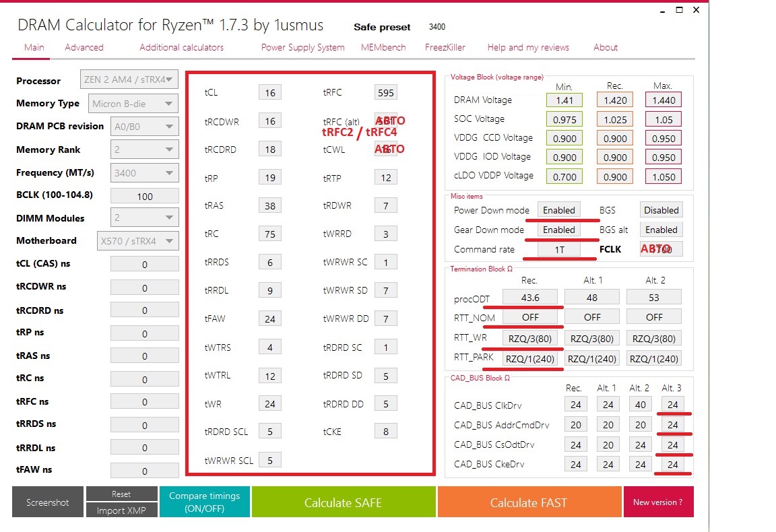Select the tWRWR SCL value 5

pos(269,460)
